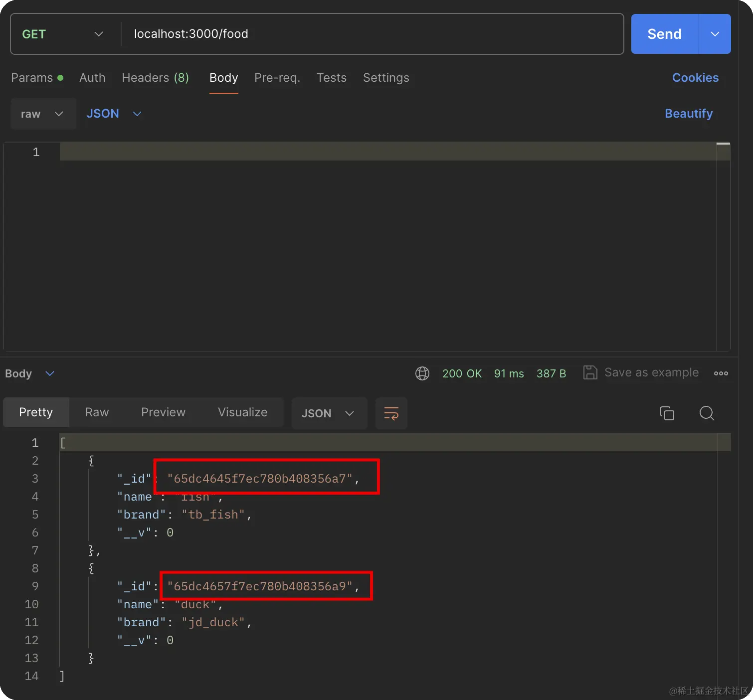
Task: Search within the response body
Action: pos(707,413)
